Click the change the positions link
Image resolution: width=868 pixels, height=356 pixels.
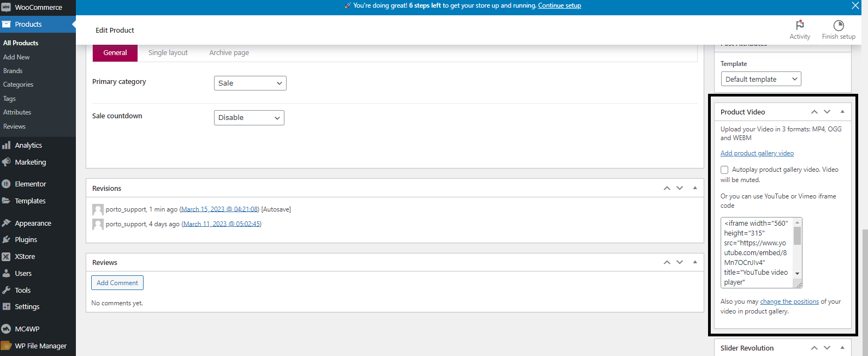789,301
